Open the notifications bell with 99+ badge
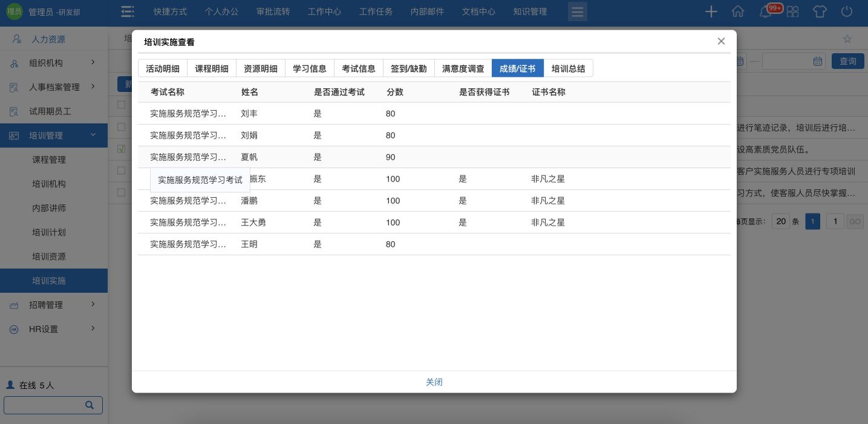Image resolution: width=868 pixels, height=424 pixels. click(766, 12)
